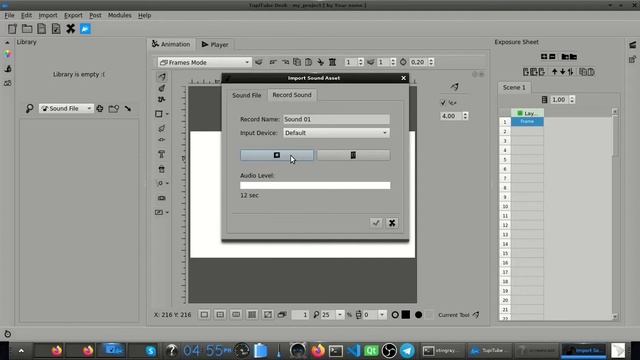The height and width of the screenshot is (360, 640).
Task: Open the rotation angle dropdown
Action: coord(382,315)
